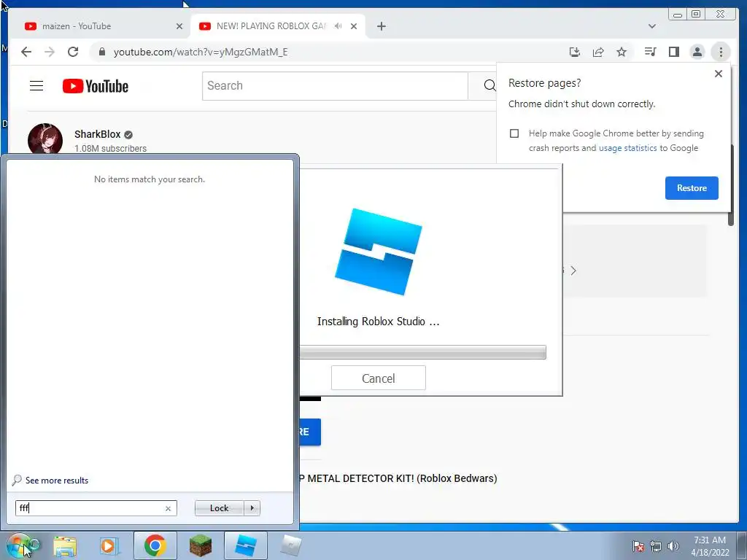This screenshot has width=747, height=560.
Task: Open the usage statistics link
Action: point(627,148)
